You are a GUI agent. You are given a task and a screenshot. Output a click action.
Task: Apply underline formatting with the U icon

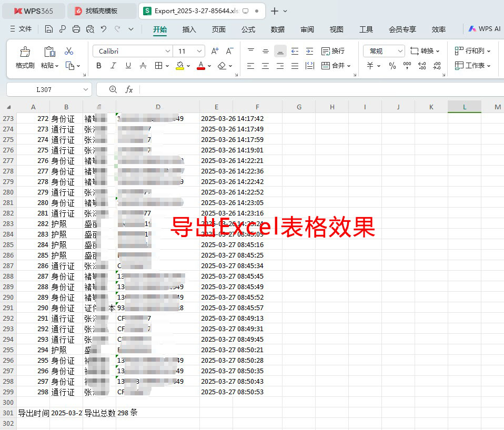tap(127, 64)
